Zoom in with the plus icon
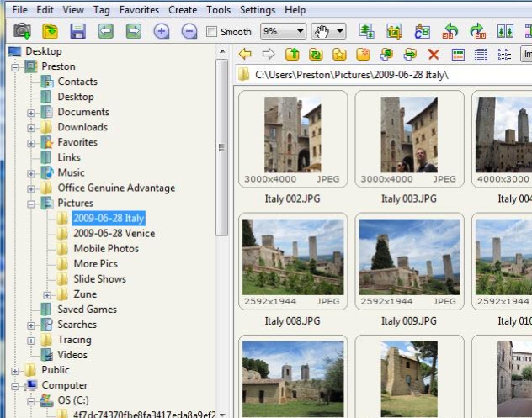The image size is (532, 418). click(162, 31)
